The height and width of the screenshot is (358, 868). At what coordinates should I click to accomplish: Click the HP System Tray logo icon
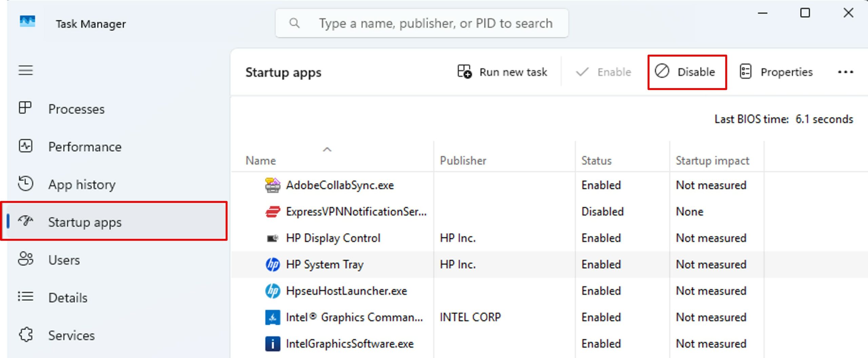[x=273, y=264]
